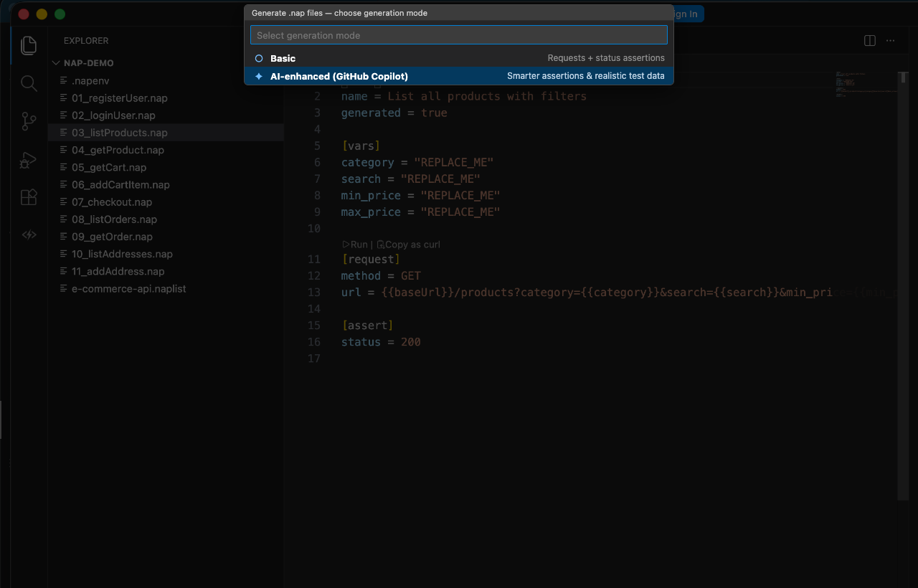Click line number 10 in the gutter
Viewport: 918px width, 588px height.
click(x=313, y=228)
